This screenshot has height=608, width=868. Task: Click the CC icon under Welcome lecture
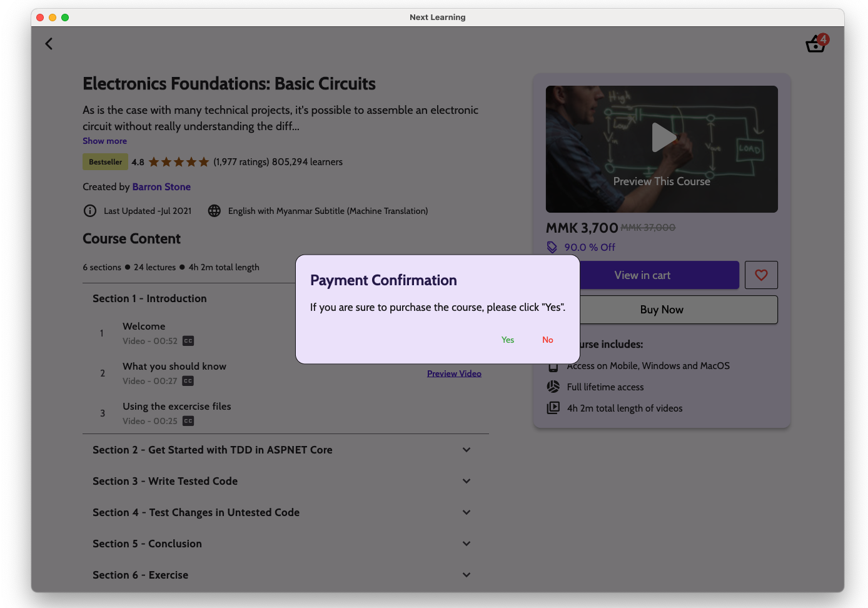[188, 341]
